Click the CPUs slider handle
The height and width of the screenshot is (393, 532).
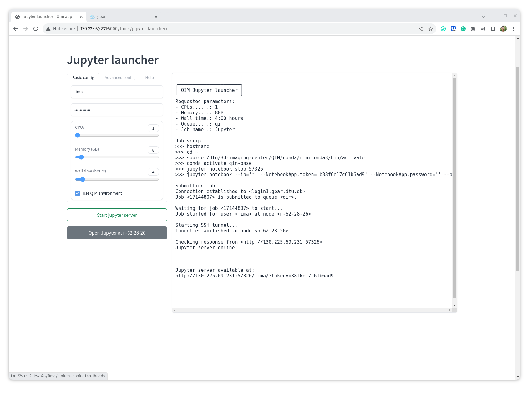[x=78, y=135]
